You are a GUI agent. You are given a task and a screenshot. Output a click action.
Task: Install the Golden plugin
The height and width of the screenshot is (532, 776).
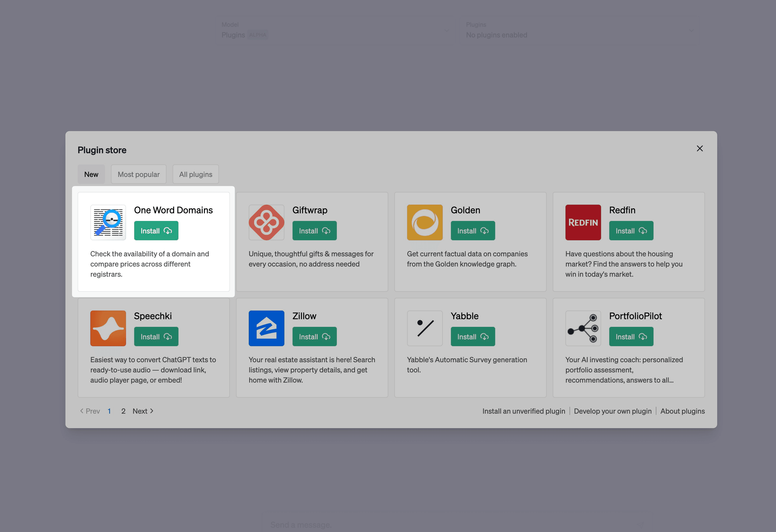[x=473, y=231]
